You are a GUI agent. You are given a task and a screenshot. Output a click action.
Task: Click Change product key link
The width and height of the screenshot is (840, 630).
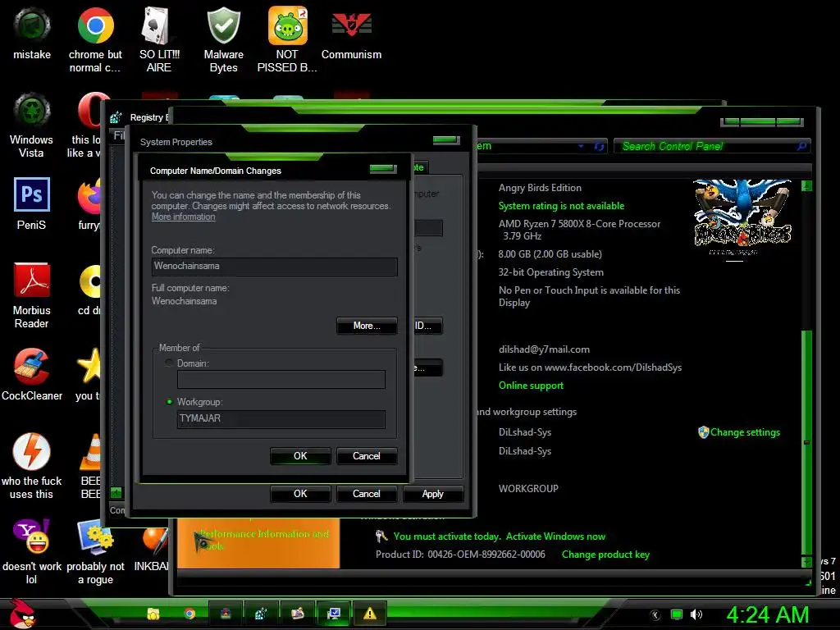pyautogui.click(x=605, y=555)
